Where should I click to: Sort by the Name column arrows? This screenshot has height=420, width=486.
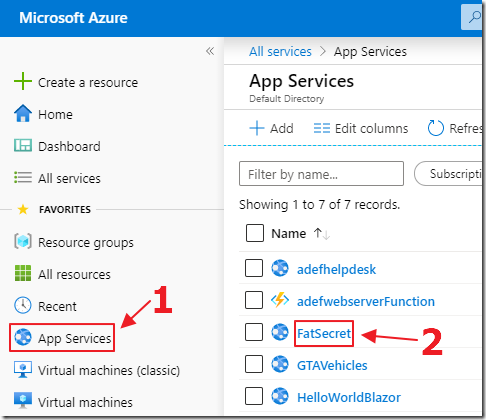pyautogui.click(x=322, y=233)
